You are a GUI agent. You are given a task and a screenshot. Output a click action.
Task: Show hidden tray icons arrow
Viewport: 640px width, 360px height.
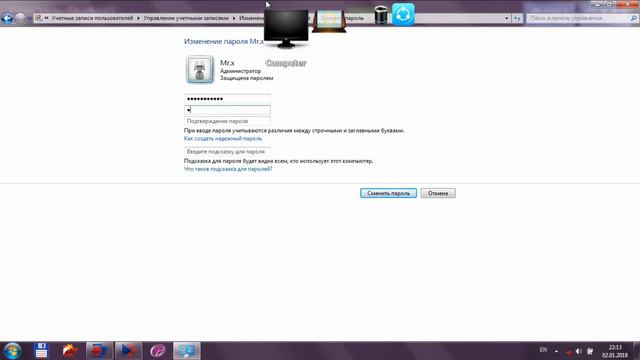(556, 351)
